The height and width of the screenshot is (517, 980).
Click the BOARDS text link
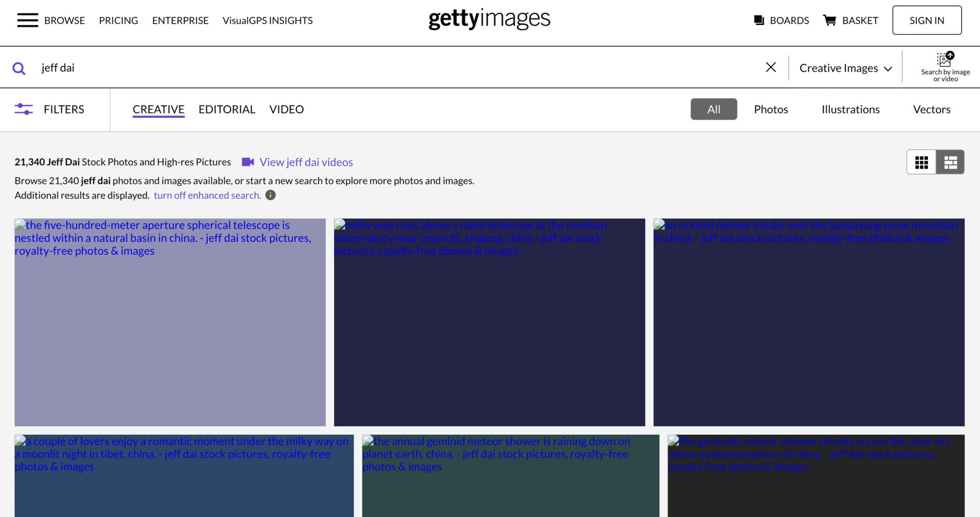click(x=790, y=21)
